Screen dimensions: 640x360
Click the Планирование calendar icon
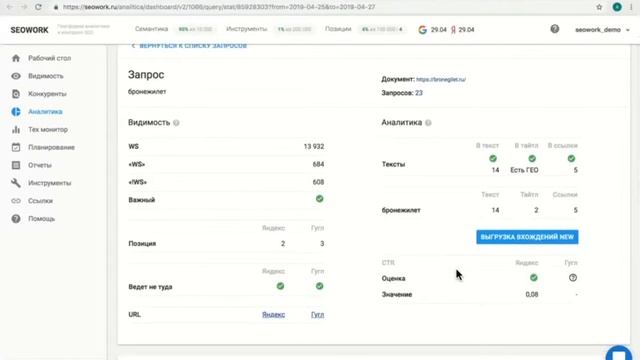tap(16, 147)
